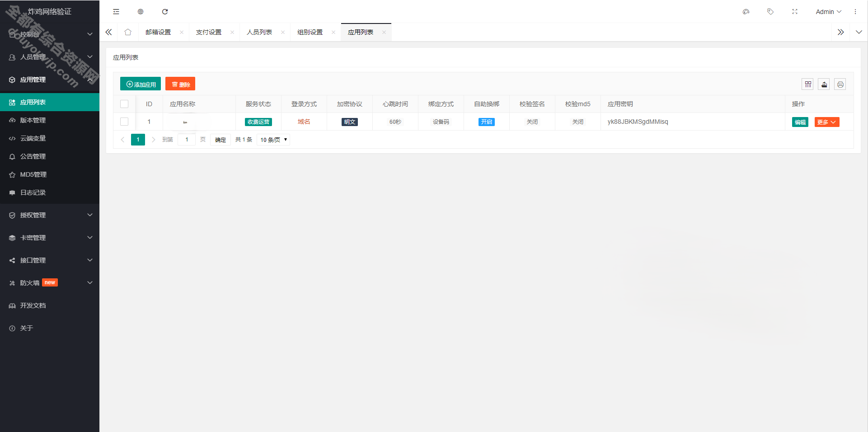Go to next page arrow
Viewport: 868px width, 432px height.
[154, 140]
